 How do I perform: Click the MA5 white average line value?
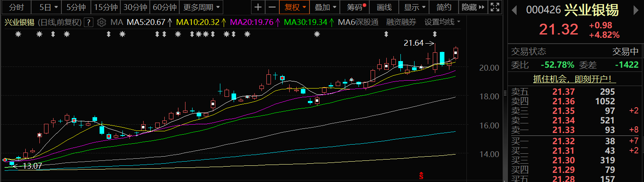point(146,22)
